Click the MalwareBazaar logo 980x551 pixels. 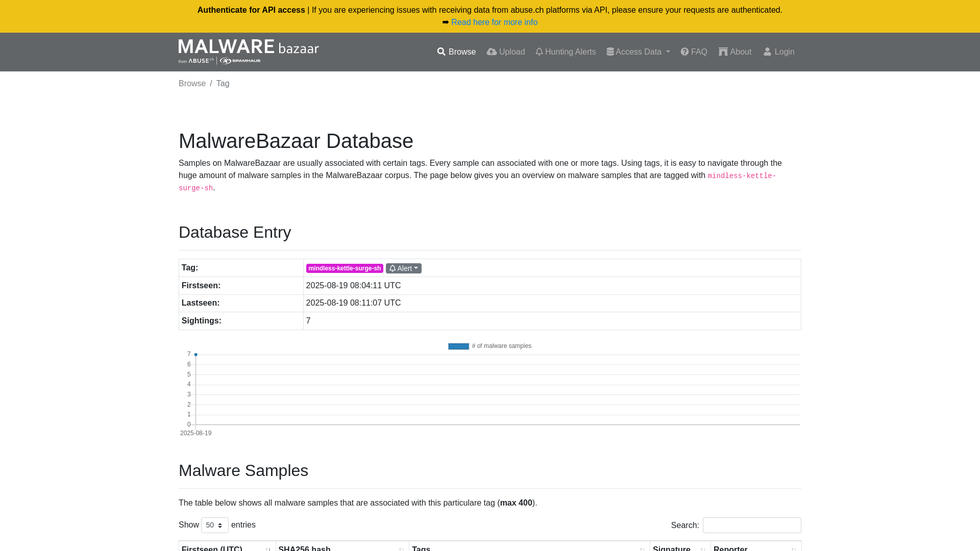point(249,52)
